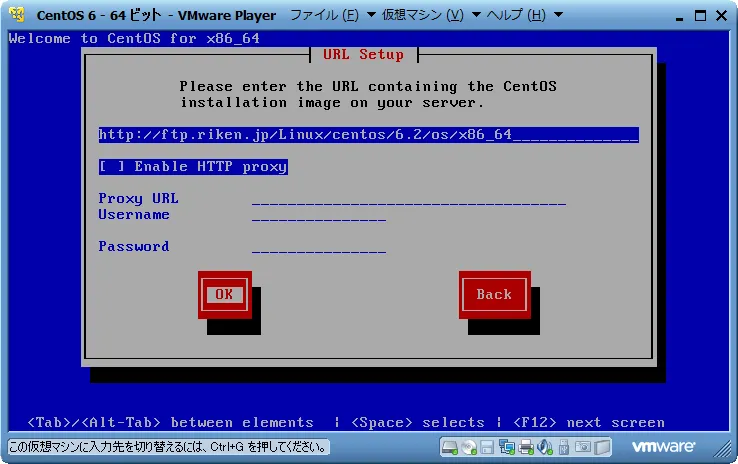Open the 仮想マシン (V) menu
The height and width of the screenshot is (464, 738).
(x=423, y=15)
